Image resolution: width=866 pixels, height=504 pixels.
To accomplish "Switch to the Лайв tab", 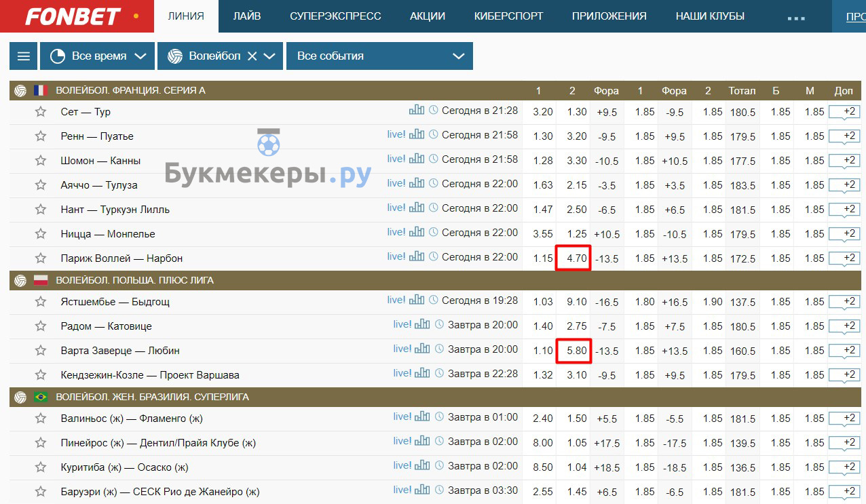I will [246, 16].
